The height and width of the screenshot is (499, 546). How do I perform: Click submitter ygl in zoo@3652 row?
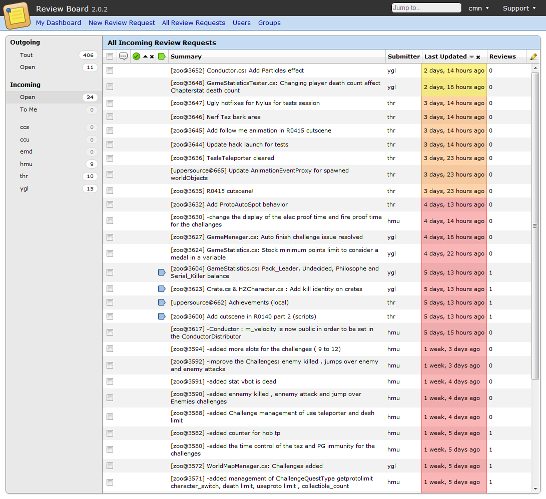pyautogui.click(x=391, y=71)
